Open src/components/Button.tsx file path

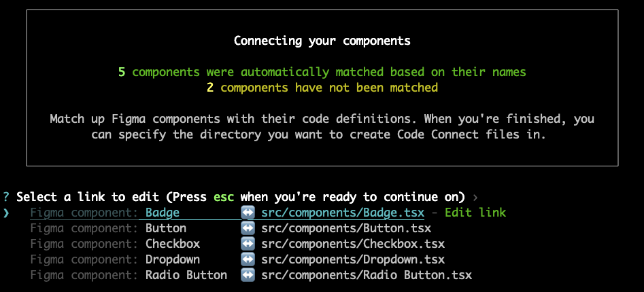coord(346,228)
